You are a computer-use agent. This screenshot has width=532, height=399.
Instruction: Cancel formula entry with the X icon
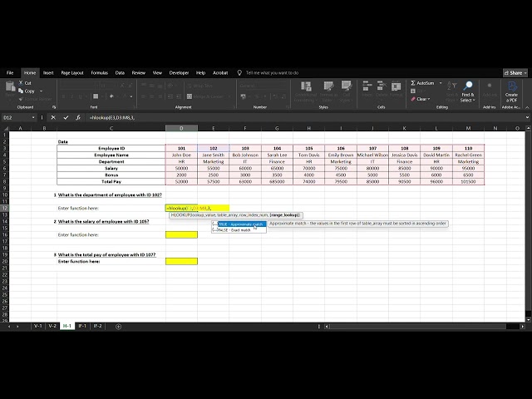point(53,117)
